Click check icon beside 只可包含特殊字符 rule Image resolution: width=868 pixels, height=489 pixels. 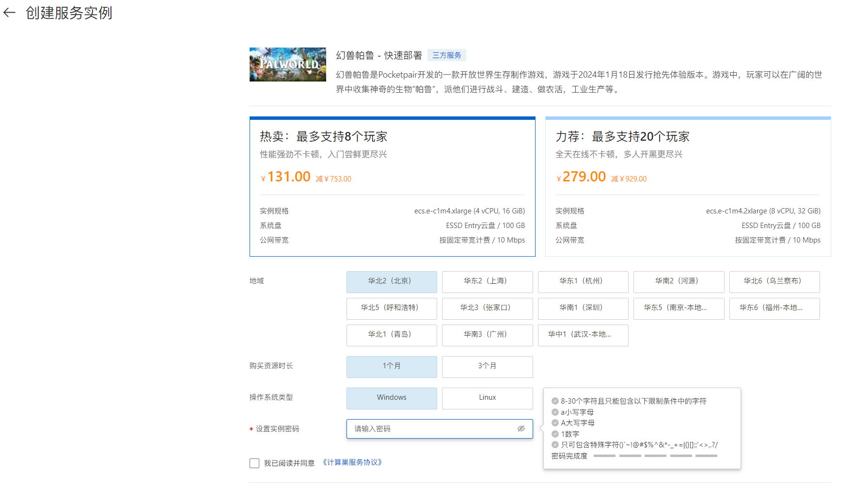[555, 445]
